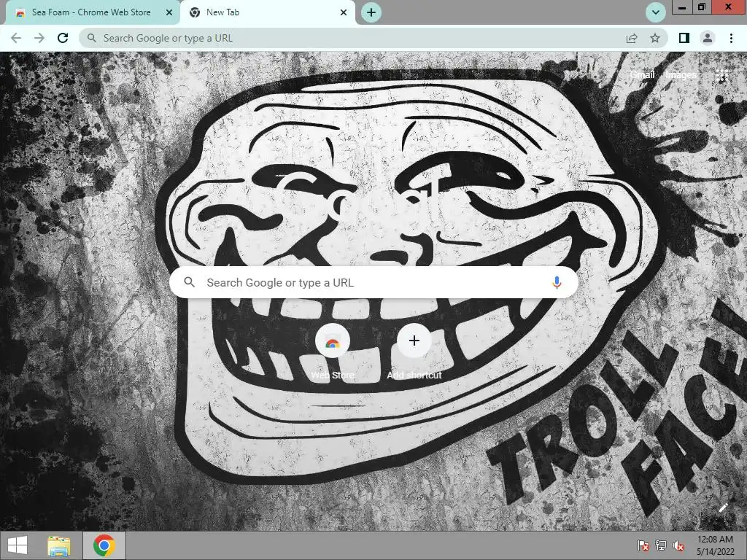This screenshot has height=560, width=747.
Task: Go back using the back arrow
Action: tap(16, 38)
